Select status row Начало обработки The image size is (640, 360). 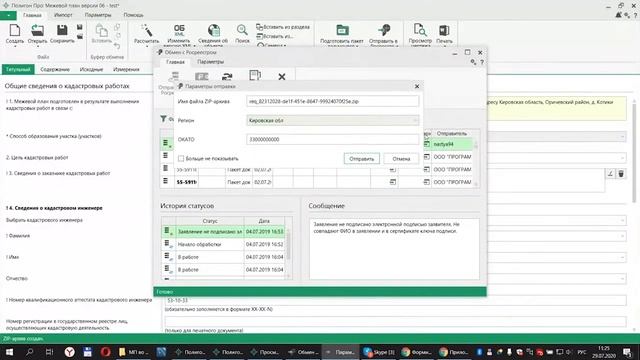coord(224,244)
